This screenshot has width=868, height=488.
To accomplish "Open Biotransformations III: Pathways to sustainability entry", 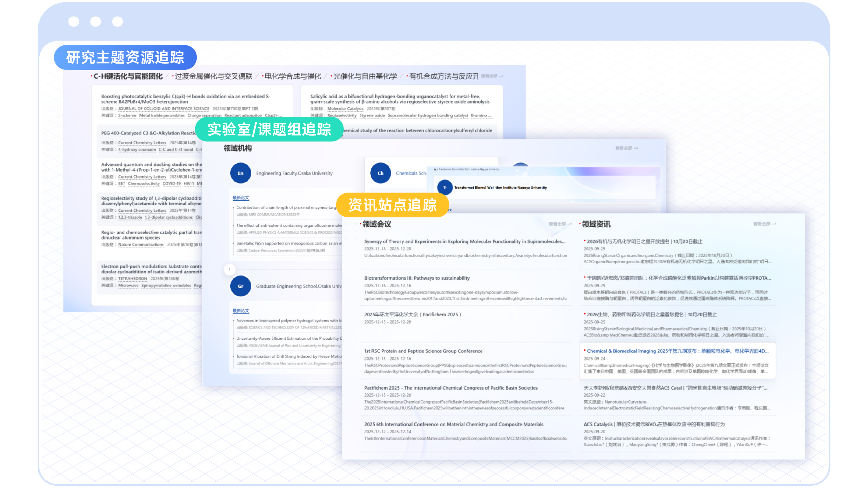I will pos(416,278).
